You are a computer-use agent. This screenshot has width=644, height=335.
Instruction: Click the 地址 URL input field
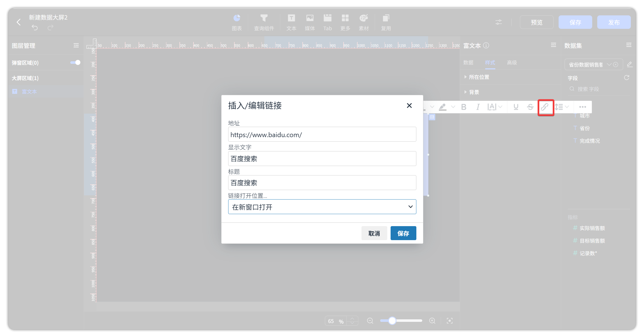322,134
